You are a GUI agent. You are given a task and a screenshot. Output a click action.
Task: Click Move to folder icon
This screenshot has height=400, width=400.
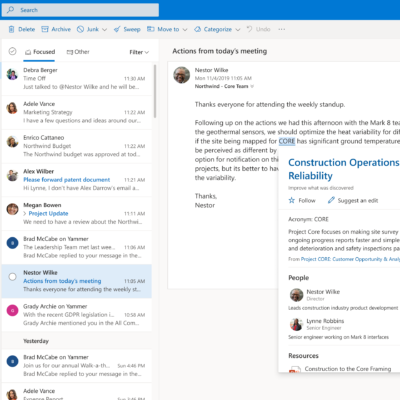tap(151, 29)
